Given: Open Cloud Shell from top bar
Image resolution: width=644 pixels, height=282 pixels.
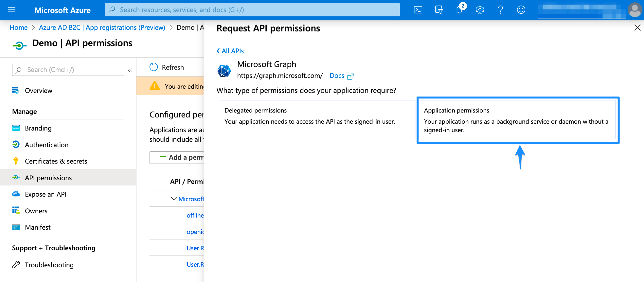Looking at the screenshot, I should (x=418, y=10).
